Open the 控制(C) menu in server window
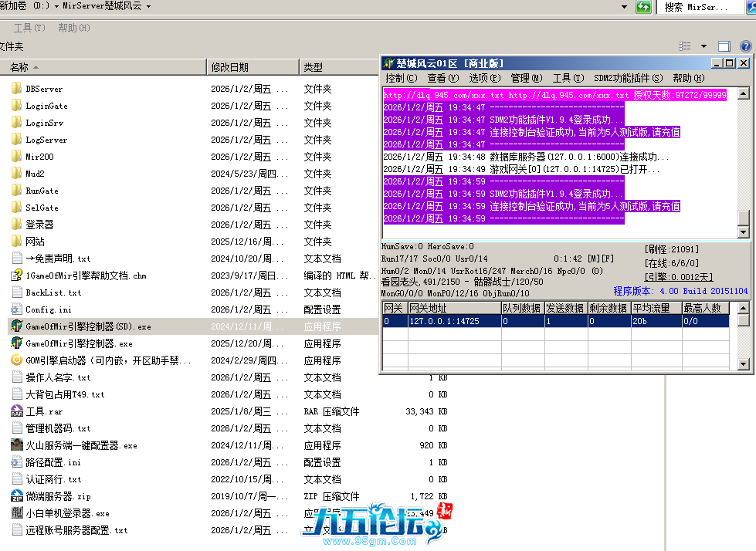756x551 pixels. 400,78
